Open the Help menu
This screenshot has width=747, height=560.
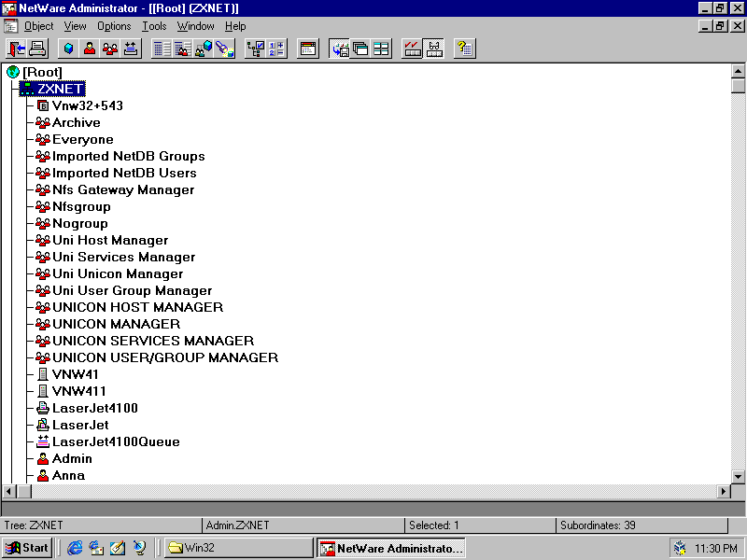pos(235,26)
